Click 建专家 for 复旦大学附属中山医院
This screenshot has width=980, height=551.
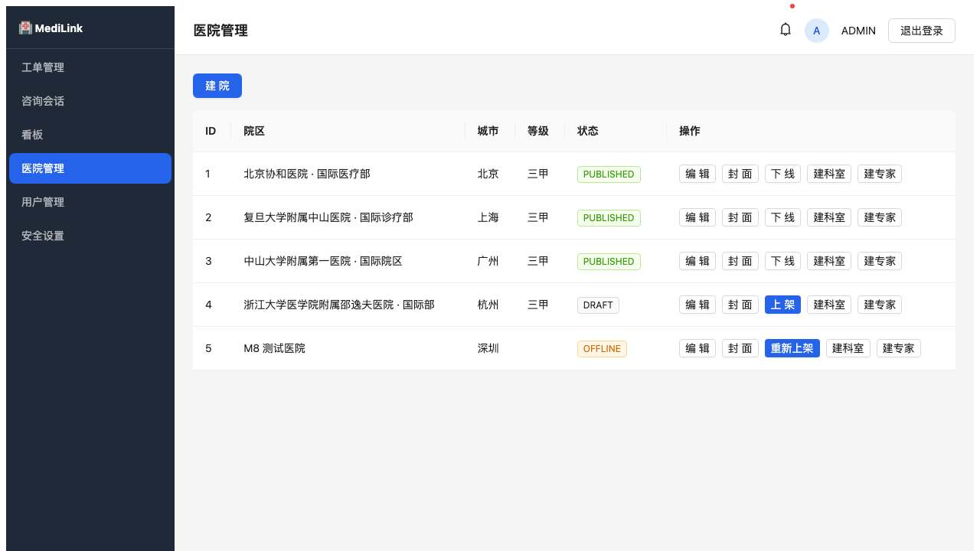coord(880,217)
